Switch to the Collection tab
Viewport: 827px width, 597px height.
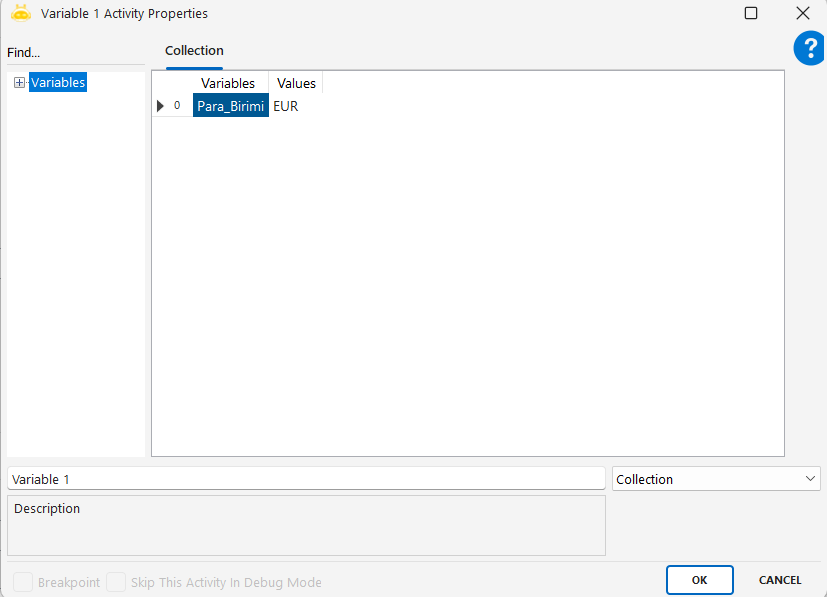pos(194,51)
